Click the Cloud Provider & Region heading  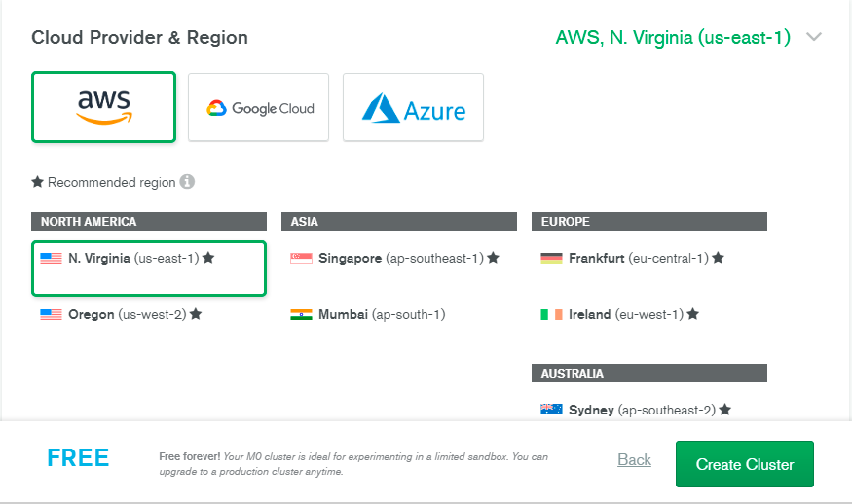coord(139,38)
